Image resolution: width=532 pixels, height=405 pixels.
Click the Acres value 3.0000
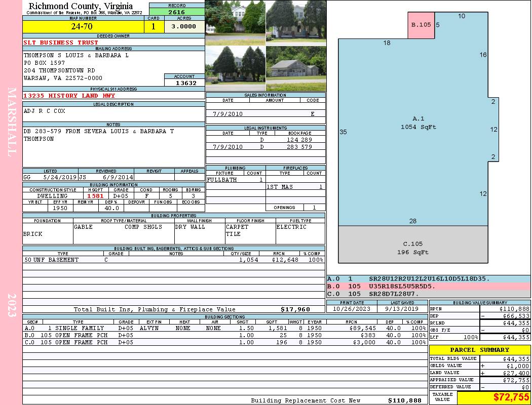184,27
